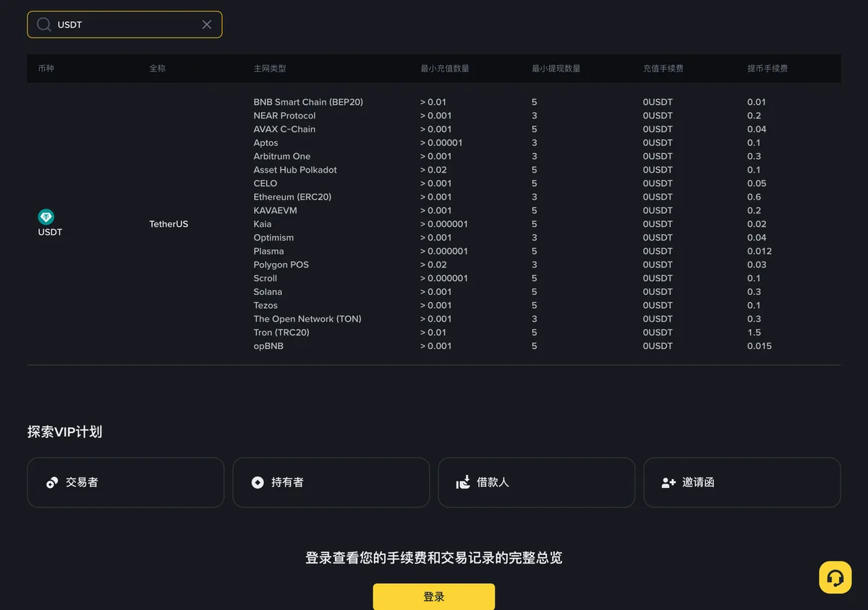This screenshot has width=868, height=610.
Task: Click the 主网类型 column header
Action: click(x=270, y=69)
